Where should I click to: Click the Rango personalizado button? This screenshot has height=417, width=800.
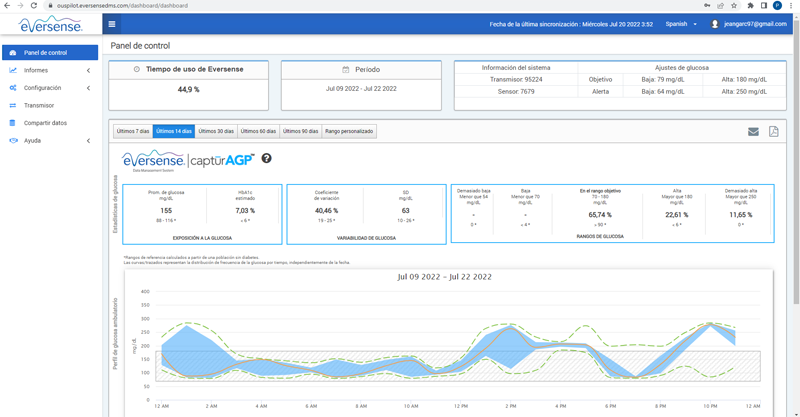[x=349, y=131]
